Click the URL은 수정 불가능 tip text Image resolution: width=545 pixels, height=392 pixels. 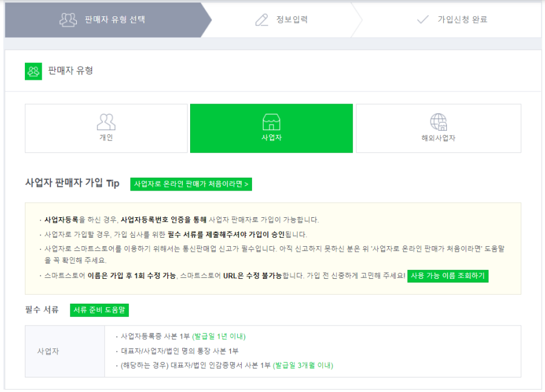click(x=253, y=276)
